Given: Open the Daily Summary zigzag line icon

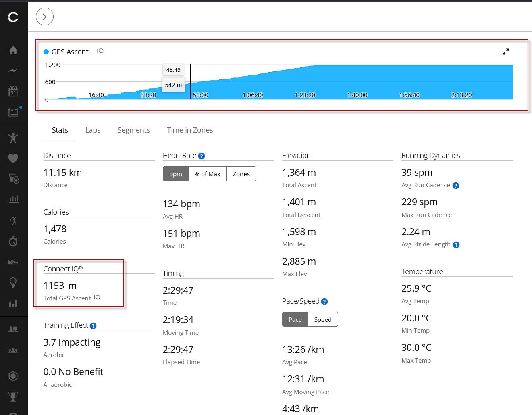Looking at the screenshot, I should point(13,70).
